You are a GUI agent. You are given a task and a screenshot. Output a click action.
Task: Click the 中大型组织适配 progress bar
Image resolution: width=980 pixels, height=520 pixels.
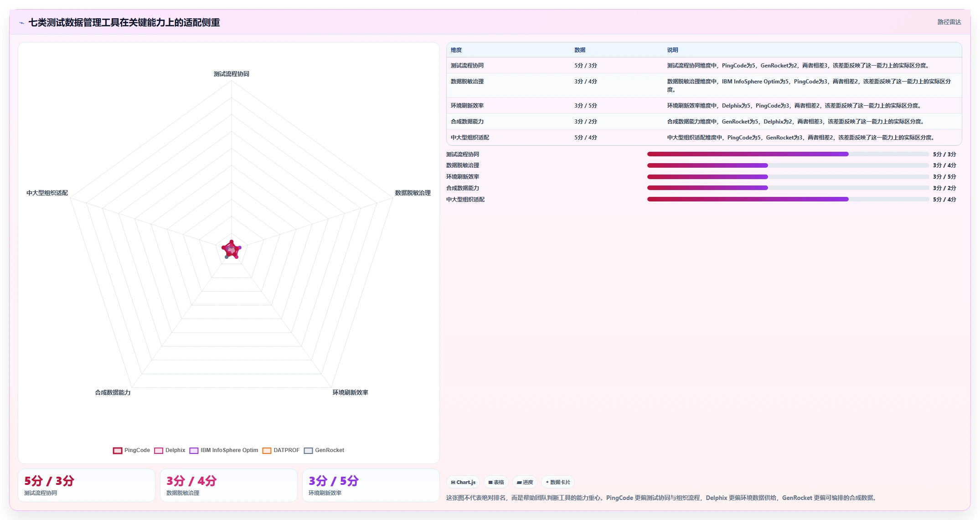[788, 199]
